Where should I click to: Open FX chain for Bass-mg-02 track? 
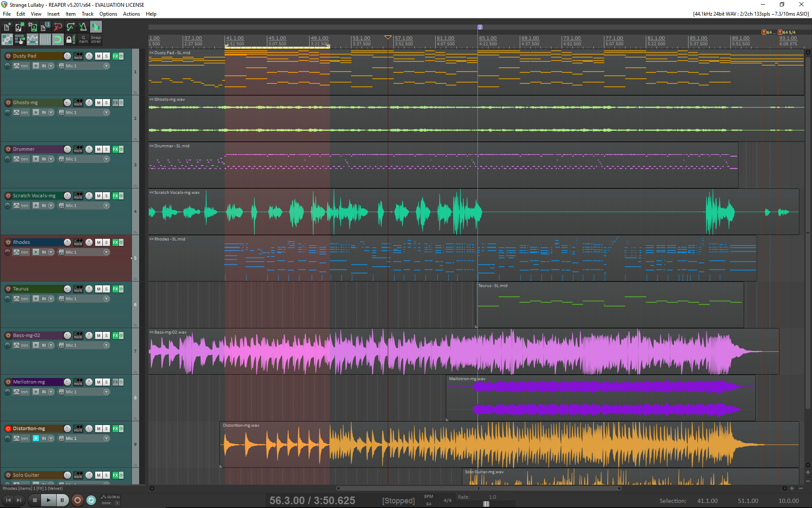(x=115, y=335)
